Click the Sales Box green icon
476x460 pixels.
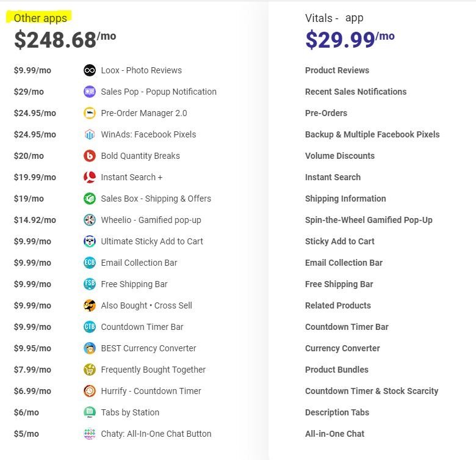pyautogui.click(x=90, y=199)
